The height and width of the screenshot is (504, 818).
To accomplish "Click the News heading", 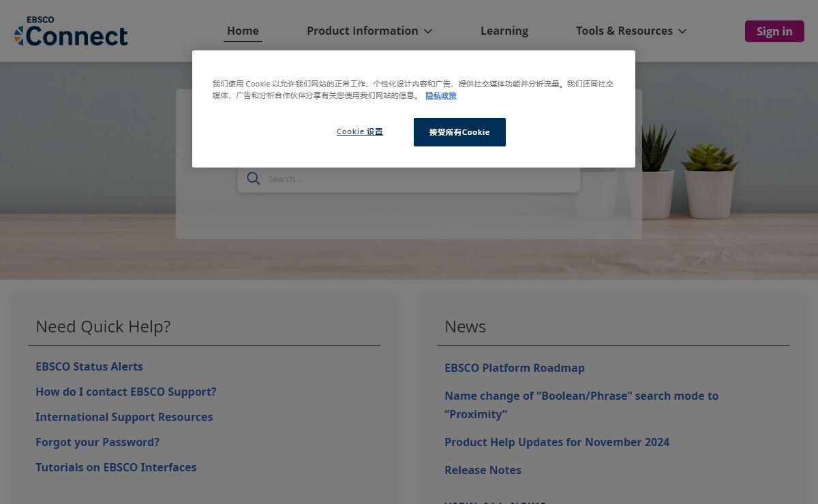I will 466,327.
